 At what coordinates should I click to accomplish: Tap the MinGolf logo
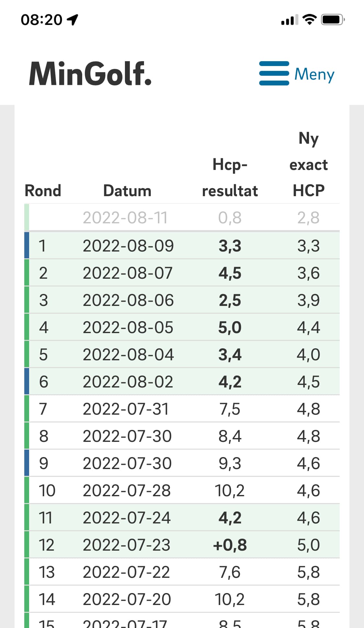coord(90,74)
